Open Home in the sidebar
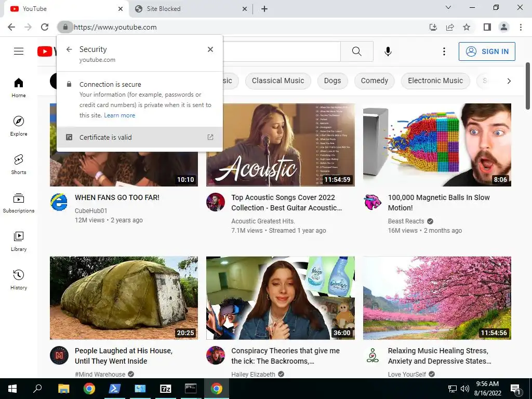Viewport: 532px width, 399px height. (x=19, y=87)
